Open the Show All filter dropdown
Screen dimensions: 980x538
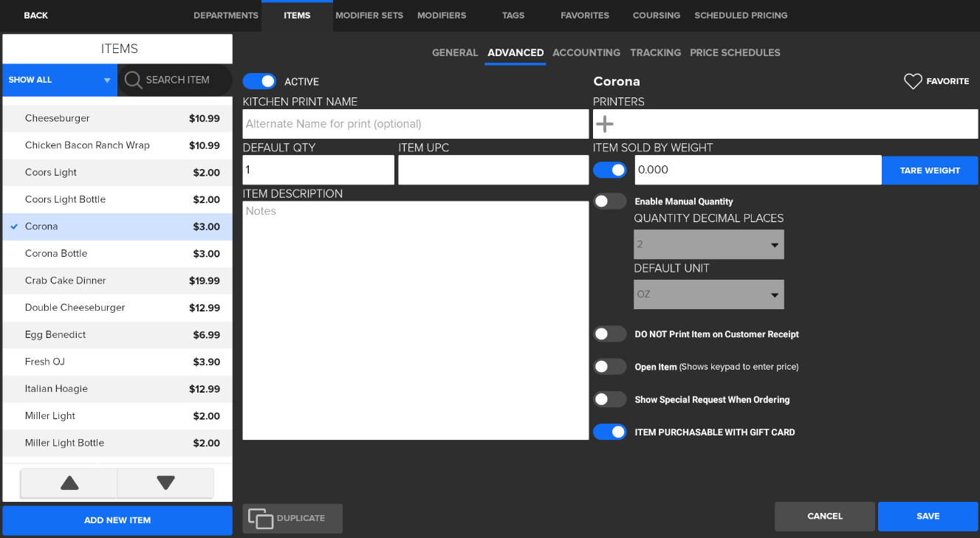point(60,80)
